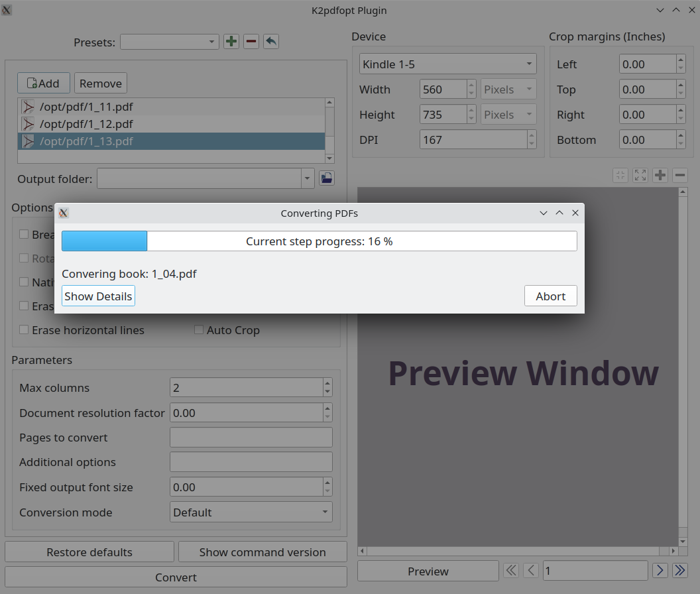Go to the next preview page
Screen dimensions: 700x594
pyautogui.click(x=660, y=570)
